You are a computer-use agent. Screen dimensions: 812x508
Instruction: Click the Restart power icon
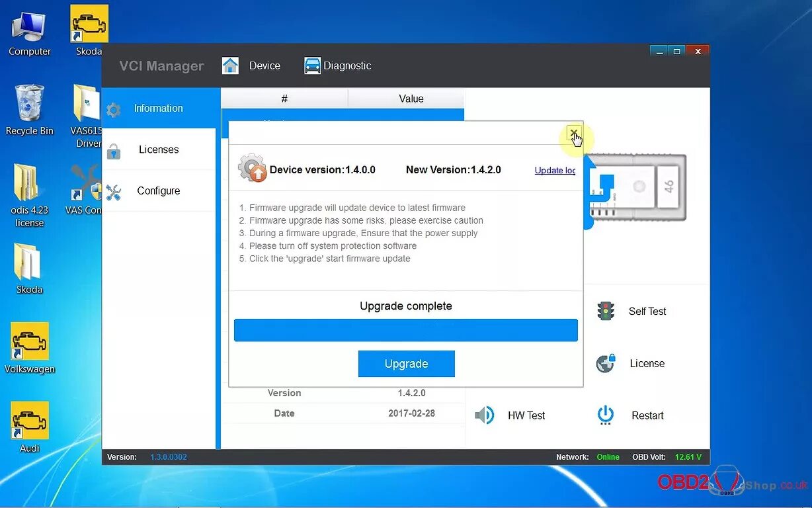click(x=606, y=415)
